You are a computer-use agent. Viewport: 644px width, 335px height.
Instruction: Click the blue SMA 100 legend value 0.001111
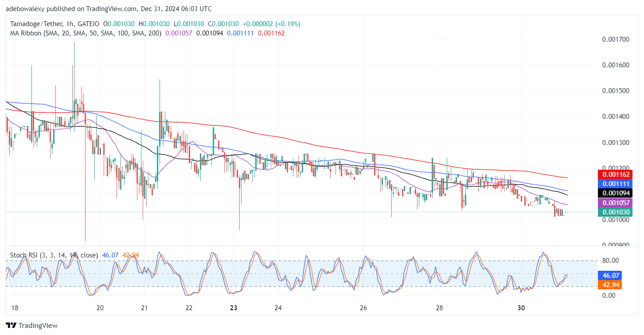point(240,33)
